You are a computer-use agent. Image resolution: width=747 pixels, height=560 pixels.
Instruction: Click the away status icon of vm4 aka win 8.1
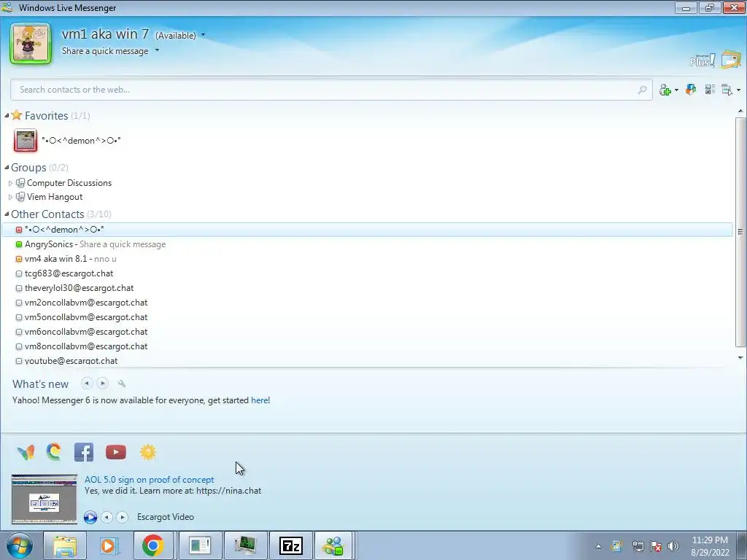(19, 259)
